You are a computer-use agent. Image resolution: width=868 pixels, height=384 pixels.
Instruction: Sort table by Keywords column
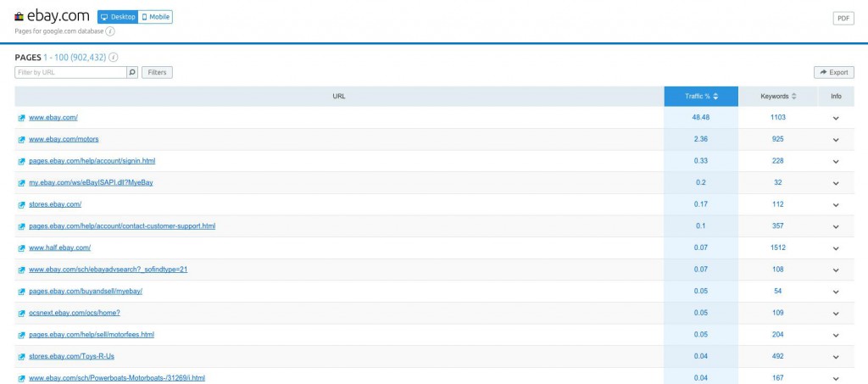coord(778,97)
